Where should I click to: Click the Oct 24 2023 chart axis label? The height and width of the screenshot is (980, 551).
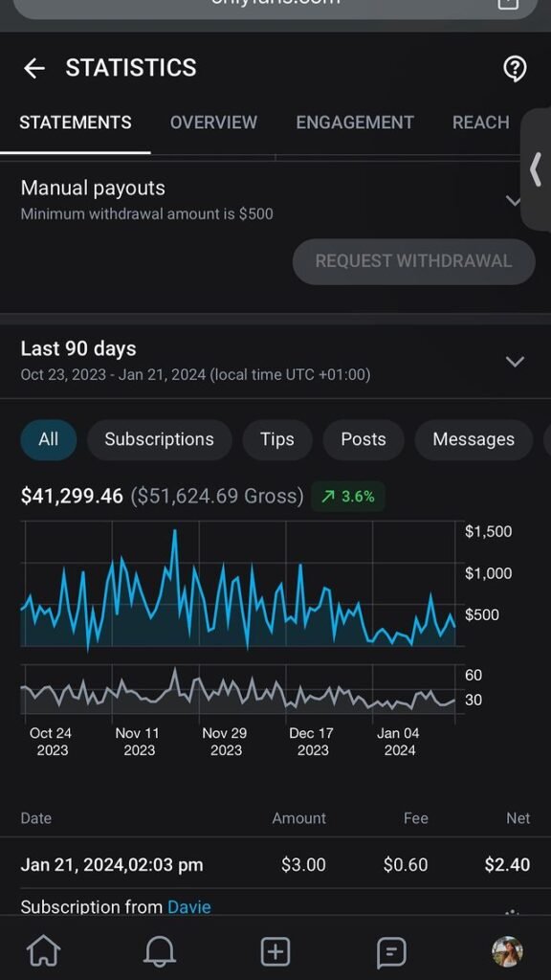52,742
